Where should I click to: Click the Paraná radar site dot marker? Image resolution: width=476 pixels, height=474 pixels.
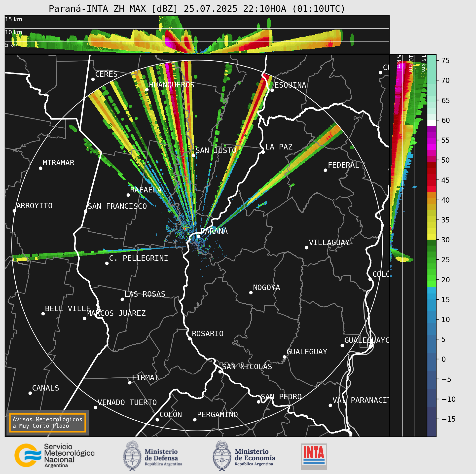coord(198,236)
